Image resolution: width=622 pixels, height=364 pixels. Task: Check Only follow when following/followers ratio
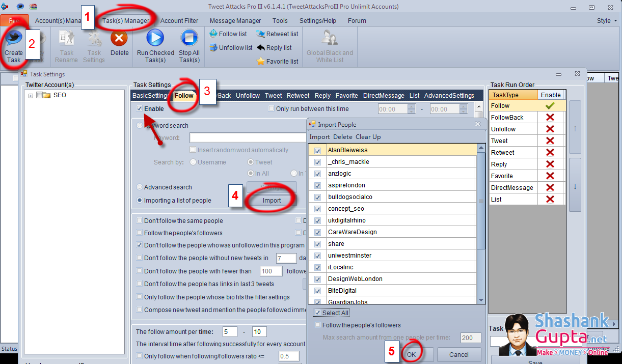coord(140,356)
